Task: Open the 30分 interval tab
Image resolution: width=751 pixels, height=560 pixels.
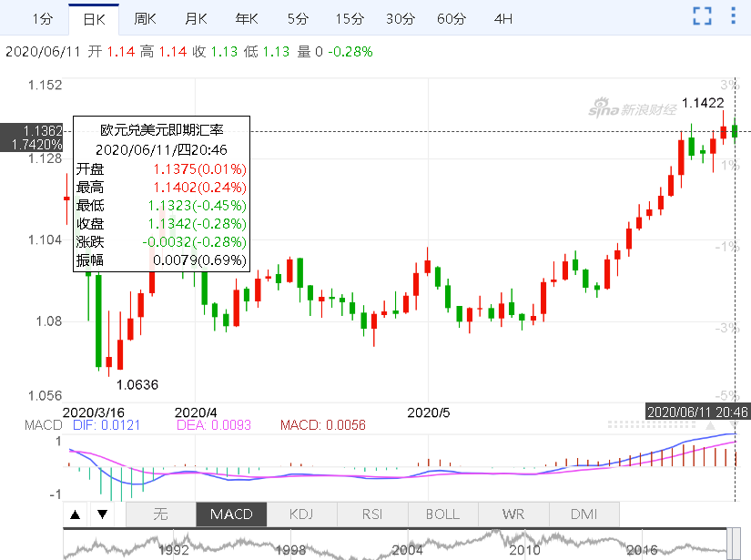Action: [400, 19]
